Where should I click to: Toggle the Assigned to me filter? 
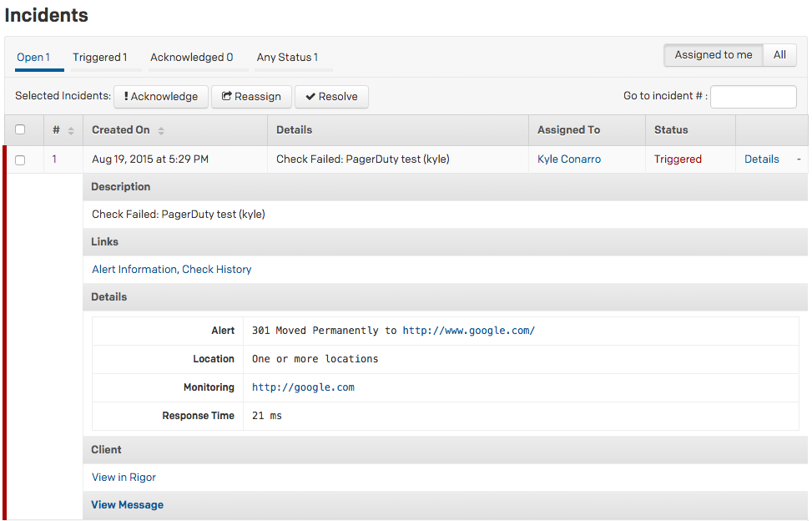pos(713,55)
